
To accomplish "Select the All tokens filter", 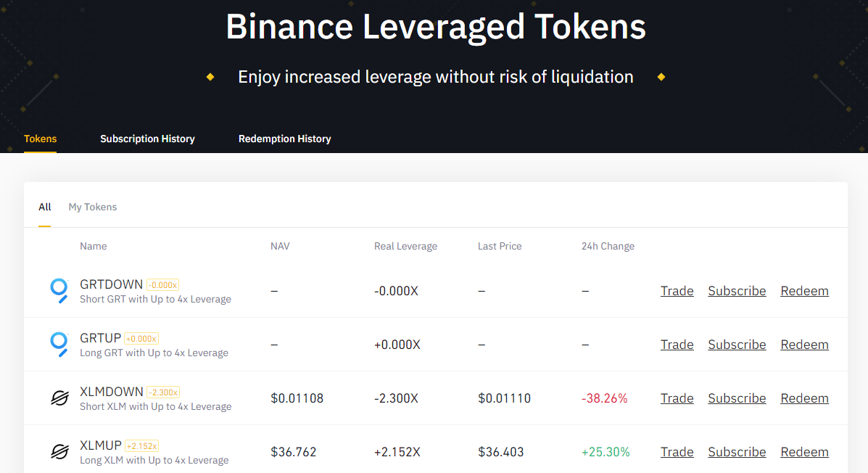I will [x=45, y=207].
